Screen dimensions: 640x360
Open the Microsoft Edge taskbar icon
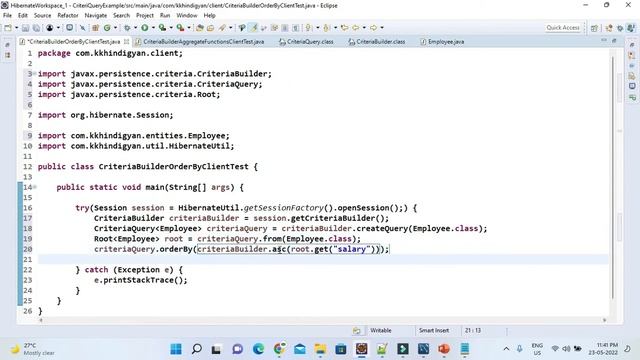[x=258, y=349]
